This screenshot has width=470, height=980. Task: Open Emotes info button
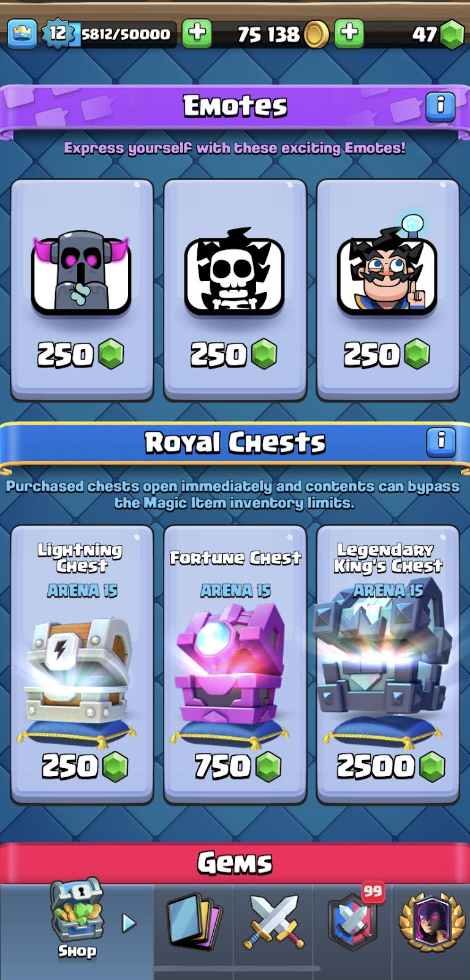click(440, 107)
